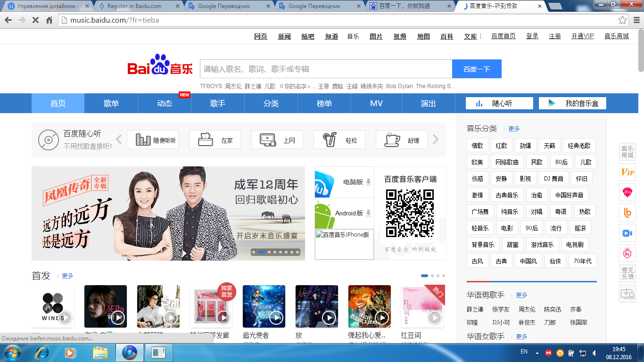644x362 pixels.
Task: Play the 放 album
Action: (329, 318)
